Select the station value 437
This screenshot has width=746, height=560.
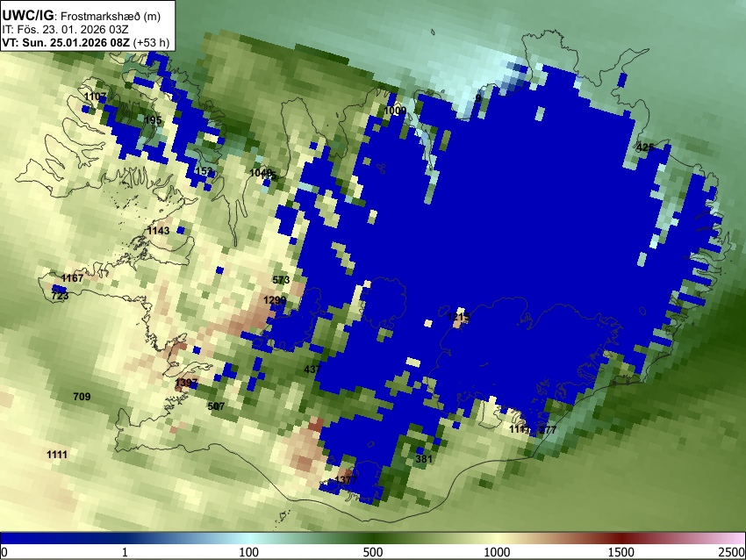point(312,369)
